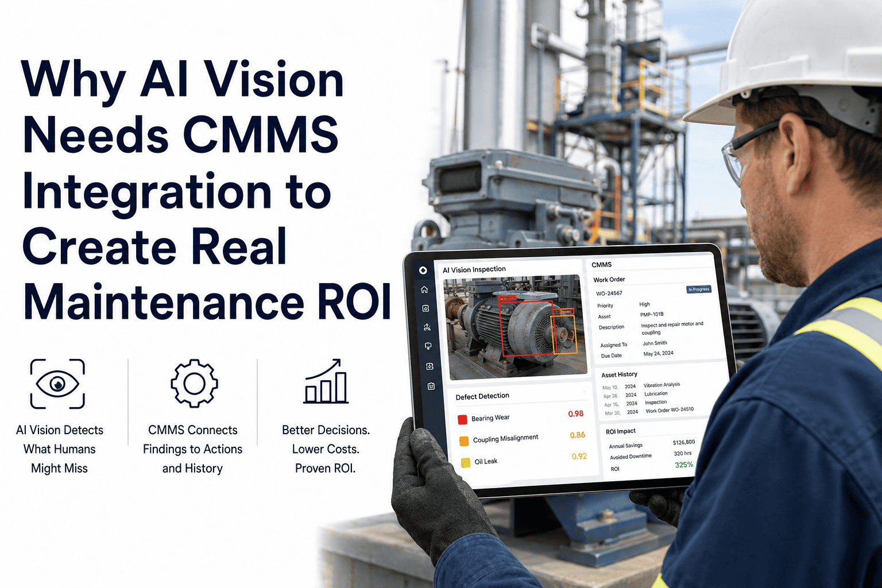This screenshot has height=588, width=882.
Task: Open the Home icon in tablet sidebar
Action: click(424, 289)
